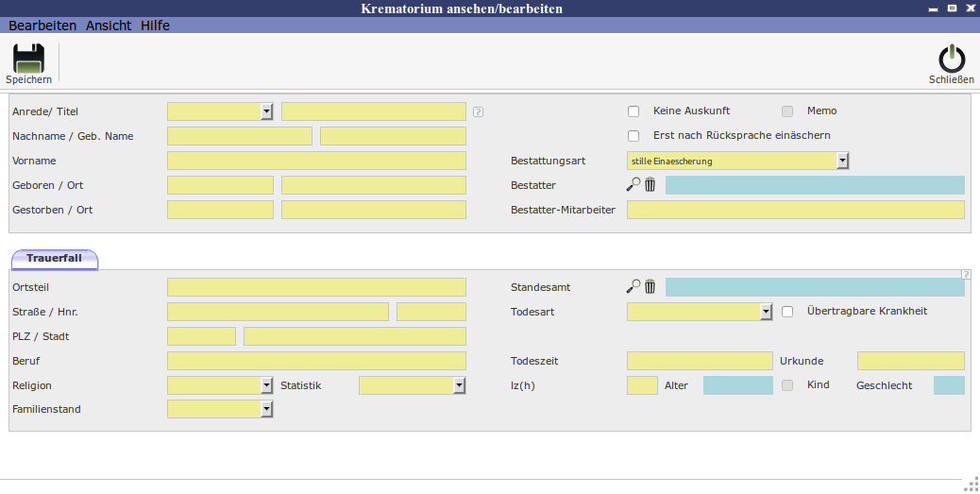
Task: Open Standesamt search magnifier icon
Action: (x=634, y=287)
